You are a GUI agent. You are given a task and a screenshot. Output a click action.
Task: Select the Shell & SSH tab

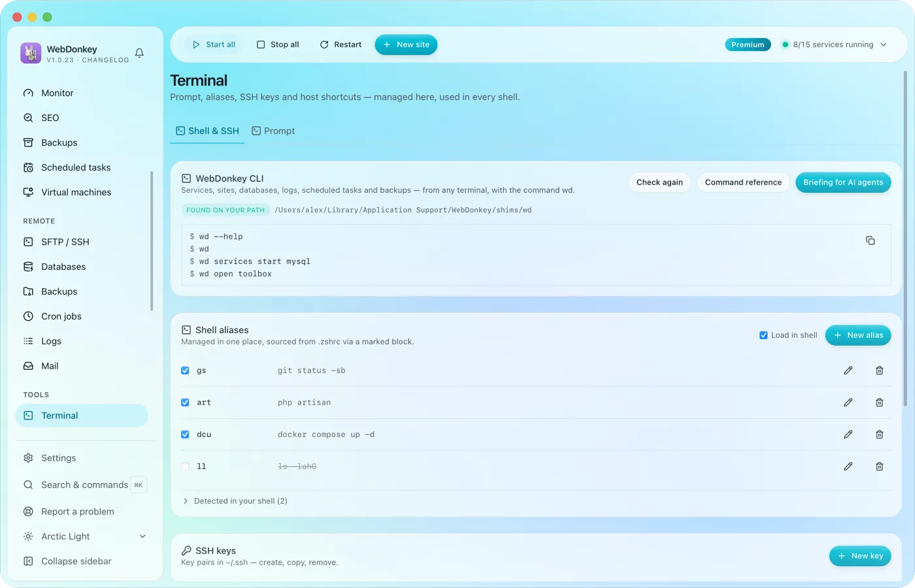point(207,131)
